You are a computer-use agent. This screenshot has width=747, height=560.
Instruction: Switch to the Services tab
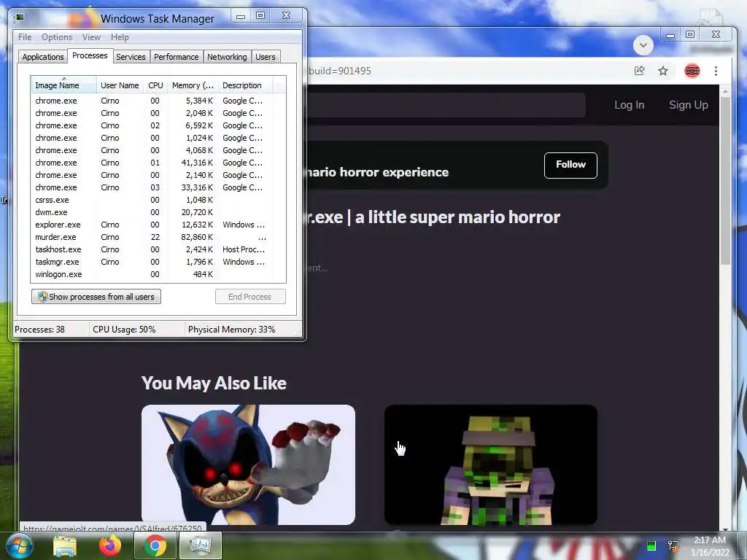point(131,57)
